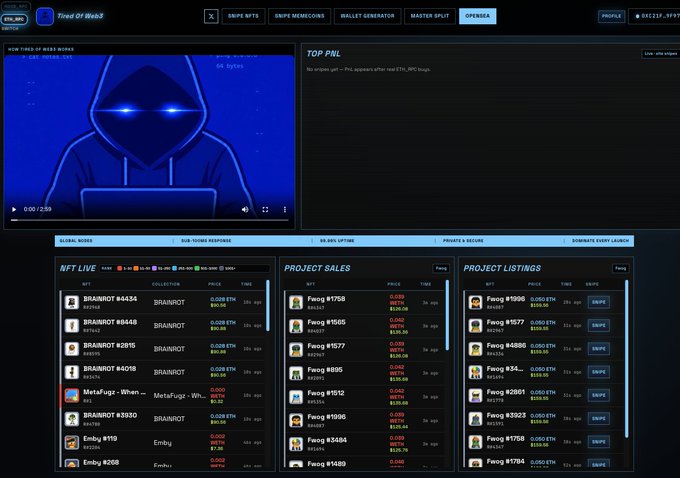Click Fwog #1577 avatar in Project Sales

296,350
